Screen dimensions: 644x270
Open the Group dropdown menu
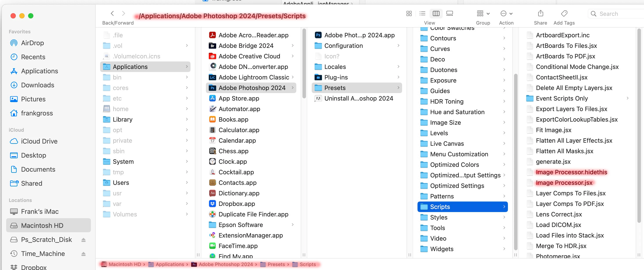pyautogui.click(x=483, y=14)
